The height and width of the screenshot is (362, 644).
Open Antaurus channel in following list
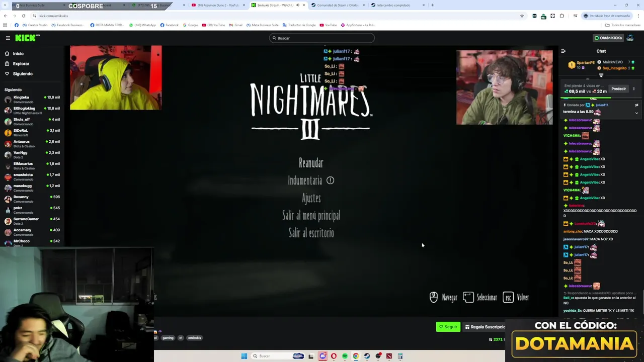tap(32, 143)
